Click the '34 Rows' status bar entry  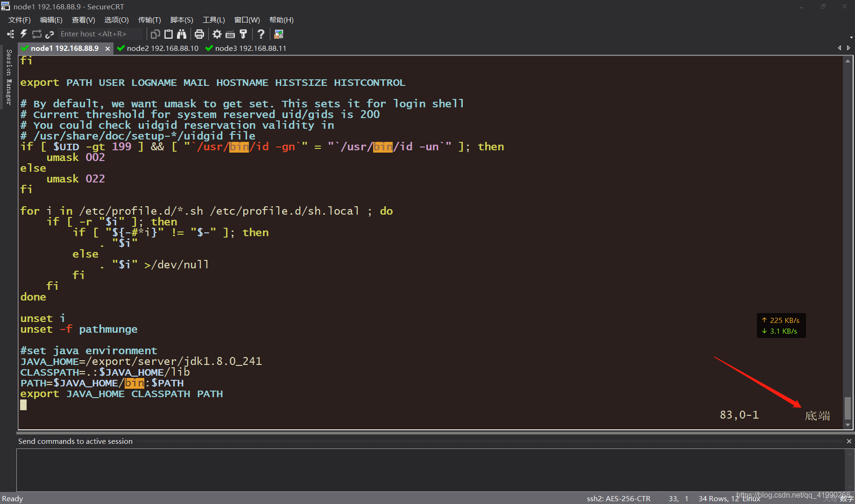(x=713, y=498)
